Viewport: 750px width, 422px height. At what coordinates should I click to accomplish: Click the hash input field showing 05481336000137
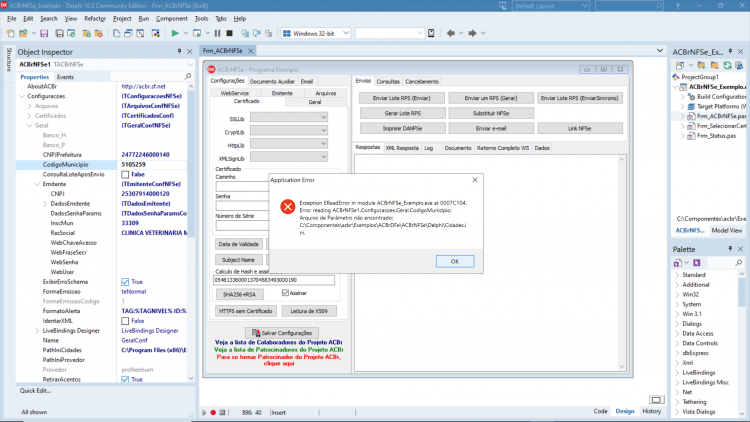click(x=274, y=280)
